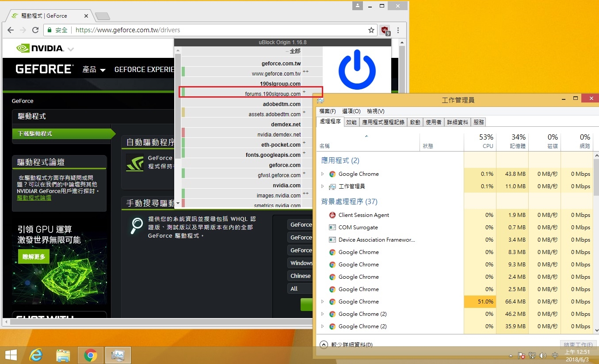599x364 pixels.
Task: Open the Windows Start button
Action: coord(11,355)
